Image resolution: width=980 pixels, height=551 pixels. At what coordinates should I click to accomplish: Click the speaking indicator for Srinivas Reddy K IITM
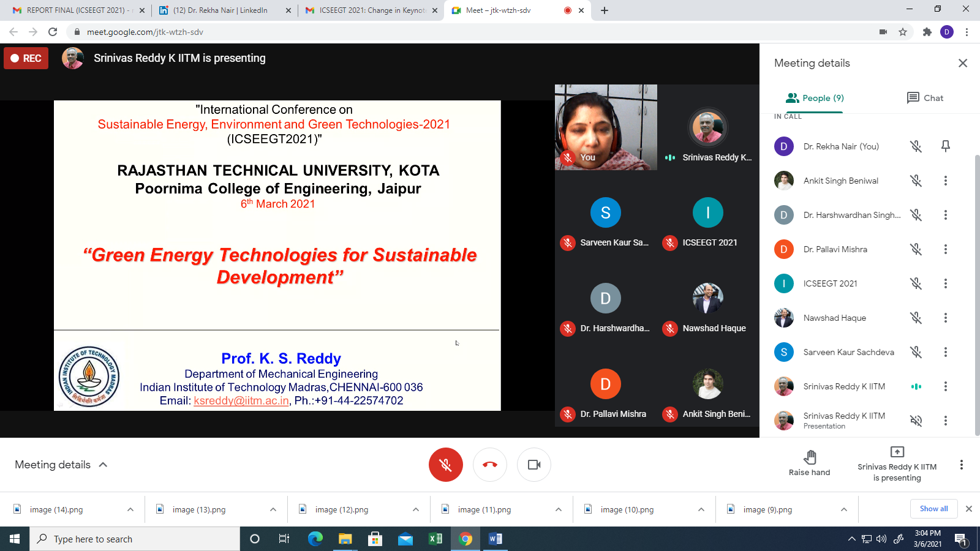click(x=916, y=386)
